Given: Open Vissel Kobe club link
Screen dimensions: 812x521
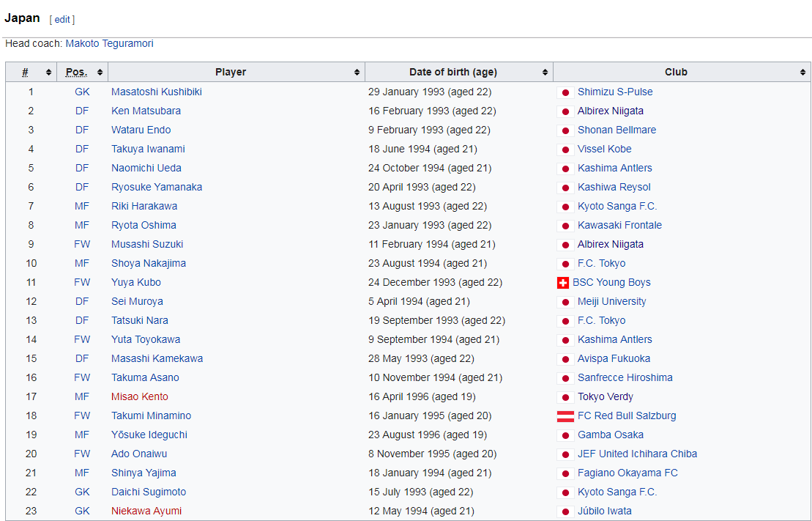Looking at the screenshot, I should click(605, 149).
